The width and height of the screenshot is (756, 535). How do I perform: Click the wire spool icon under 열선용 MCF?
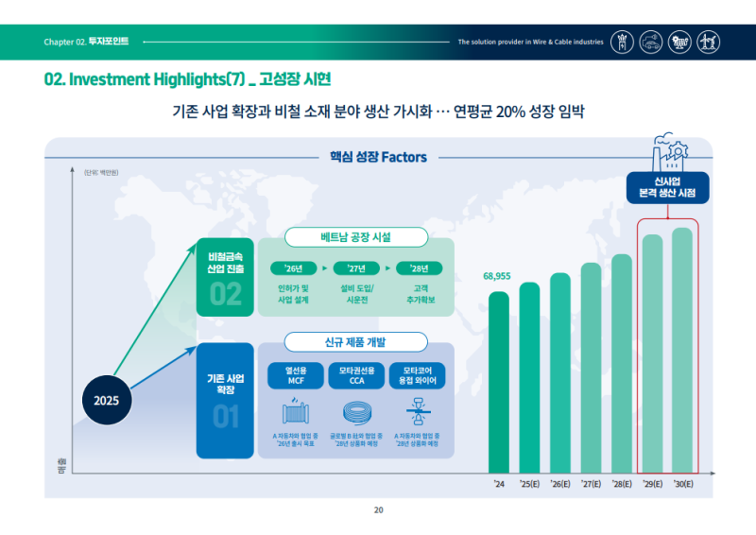[295, 413]
